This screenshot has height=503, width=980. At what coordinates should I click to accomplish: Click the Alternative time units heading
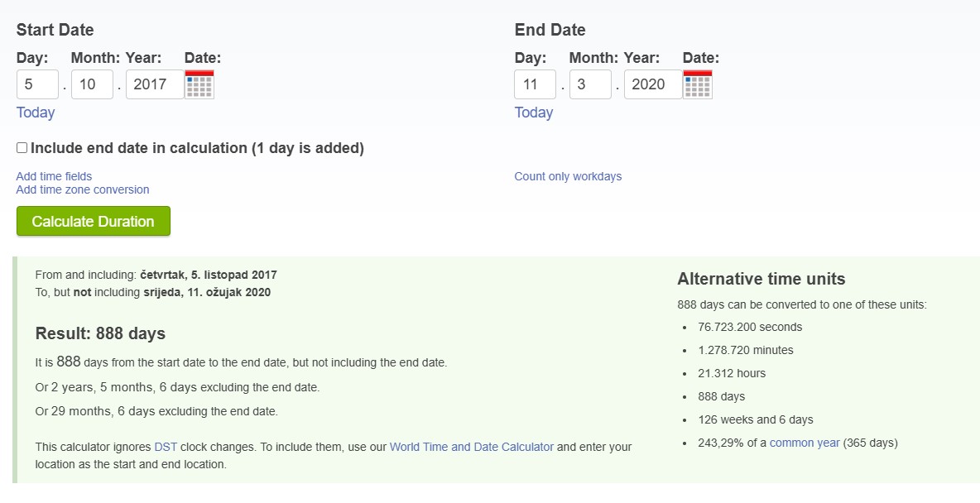[761, 279]
